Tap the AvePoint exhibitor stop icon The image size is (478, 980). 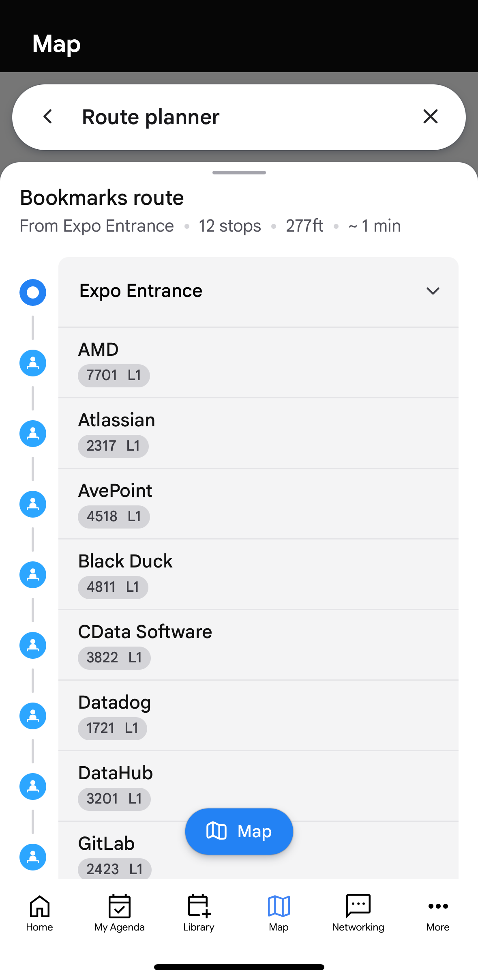[33, 504]
